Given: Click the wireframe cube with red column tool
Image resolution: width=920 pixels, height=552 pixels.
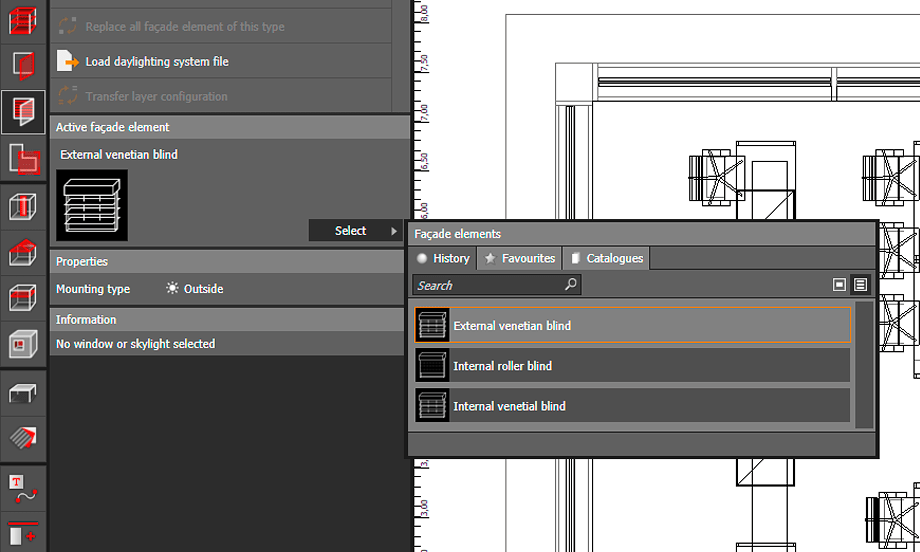Looking at the screenshot, I should 23,208.
